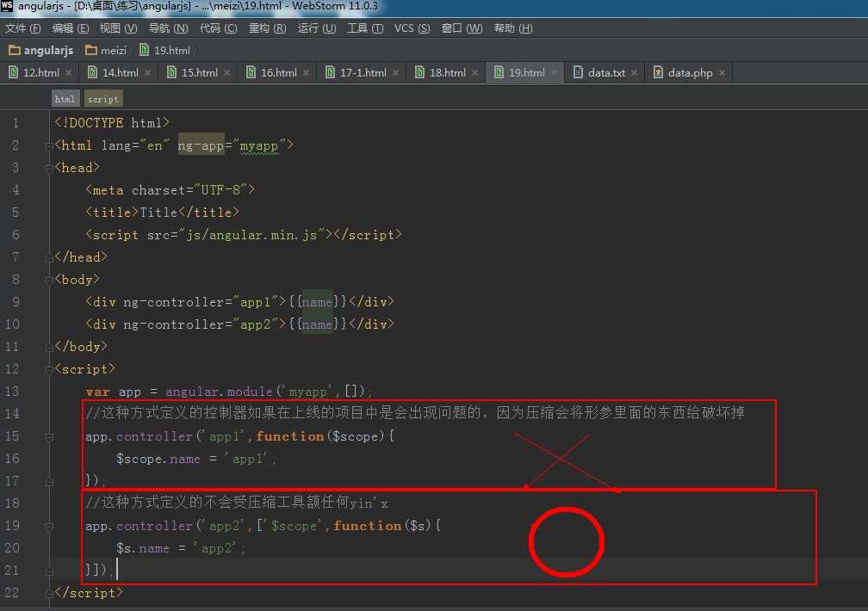Click the angularjs breadcrumb folder
The height and width of the screenshot is (611, 868).
(41, 51)
